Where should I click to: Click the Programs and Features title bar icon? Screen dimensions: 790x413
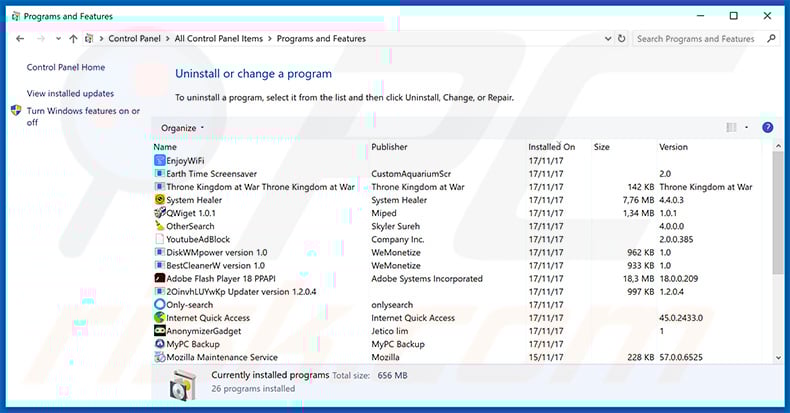[16, 17]
